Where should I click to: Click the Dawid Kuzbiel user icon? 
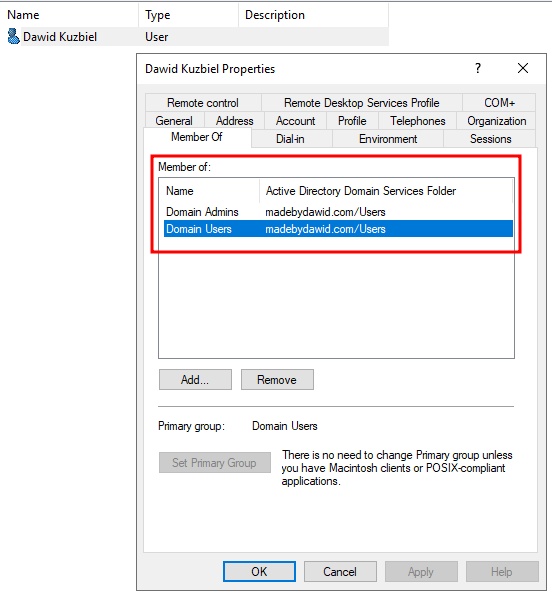click(13, 37)
